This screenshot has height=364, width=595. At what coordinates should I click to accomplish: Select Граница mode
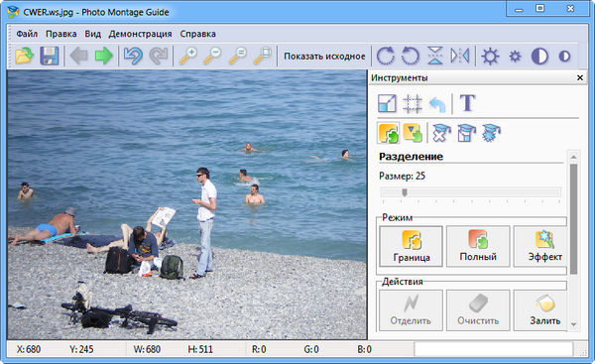tap(412, 246)
